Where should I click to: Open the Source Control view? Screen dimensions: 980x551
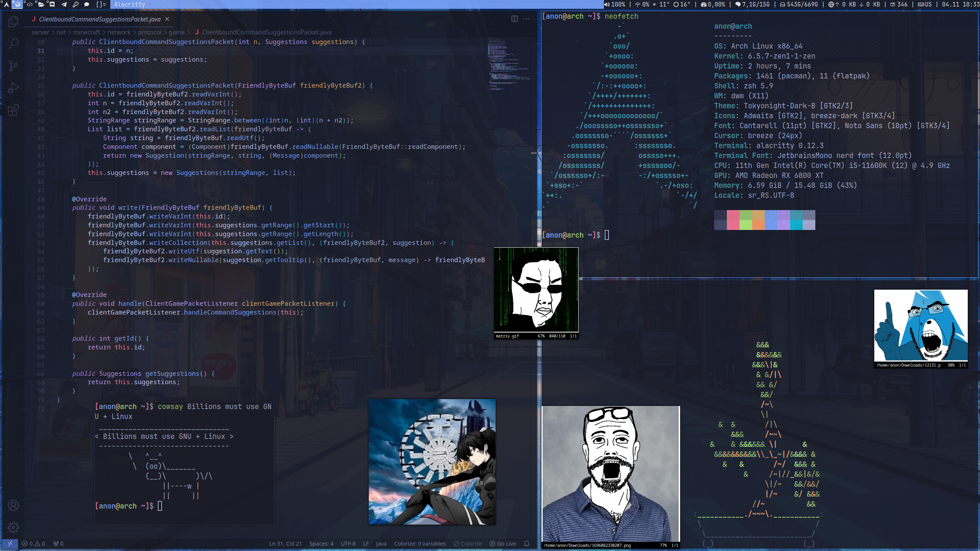coord(13,66)
